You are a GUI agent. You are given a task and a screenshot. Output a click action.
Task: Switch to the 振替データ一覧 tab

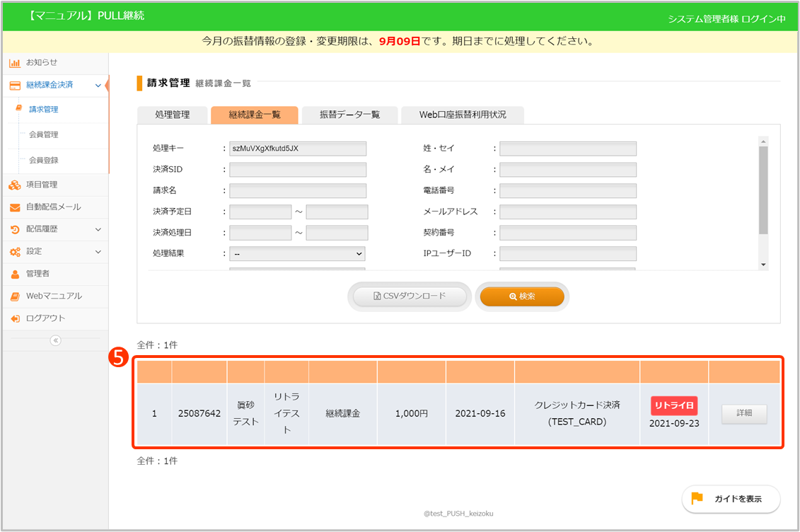point(349,115)
